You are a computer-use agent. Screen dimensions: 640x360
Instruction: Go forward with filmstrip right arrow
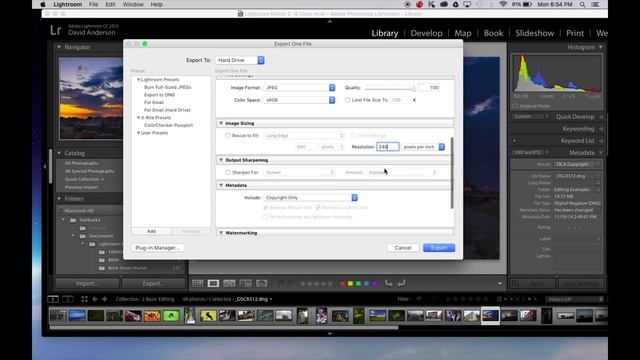click(x=104, y=299)
